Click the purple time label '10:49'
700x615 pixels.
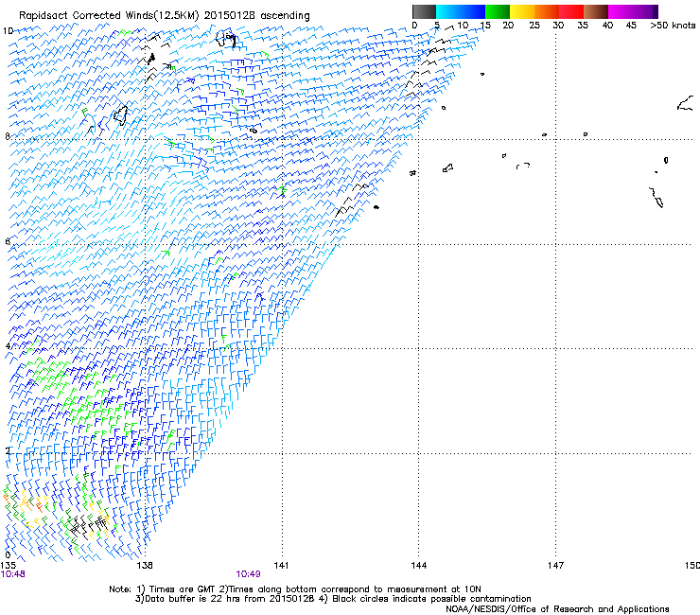tap(248, 574)
